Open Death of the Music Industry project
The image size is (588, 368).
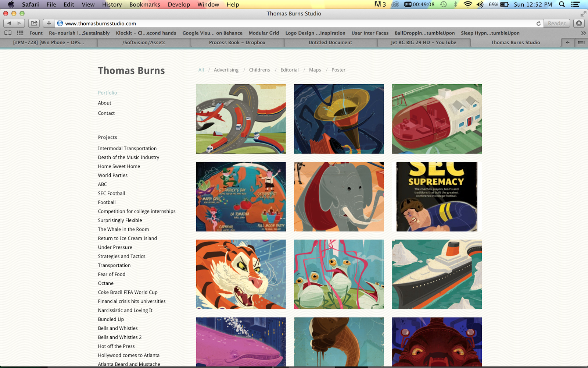click(129, 158)
